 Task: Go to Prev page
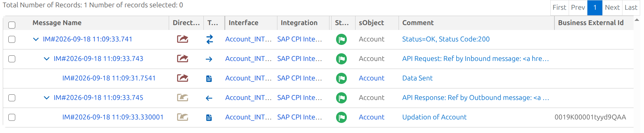[578, 7]
